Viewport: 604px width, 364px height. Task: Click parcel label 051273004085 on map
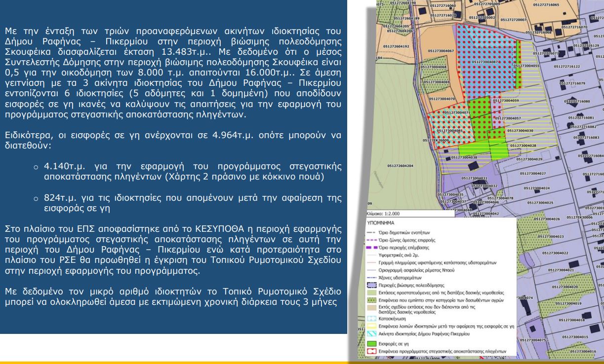pyautogui.click(x=449, y=131)
